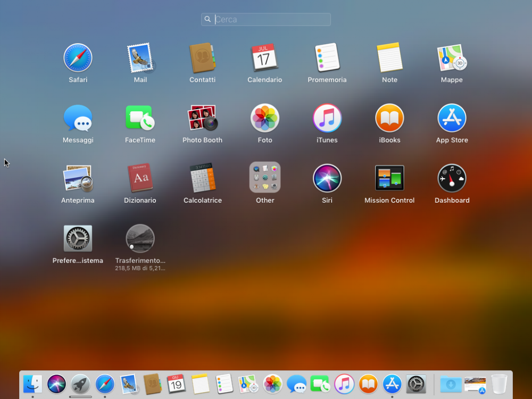
Task: Open Safari from the Dock
Action: 104,384
